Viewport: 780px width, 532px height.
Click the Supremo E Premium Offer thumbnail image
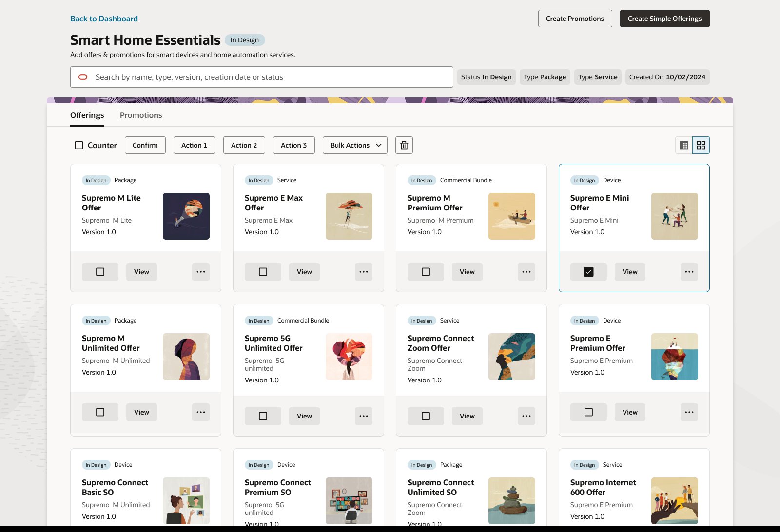click(x=675, y=357)
